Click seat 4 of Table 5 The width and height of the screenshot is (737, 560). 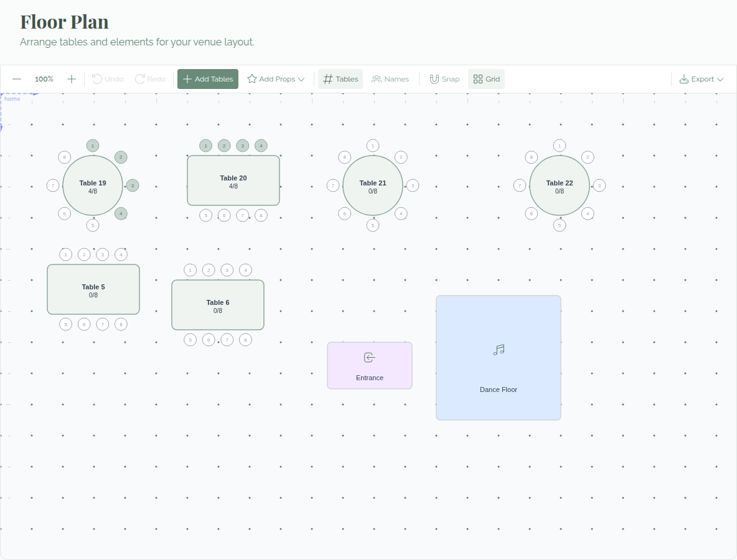coord(121,254)
